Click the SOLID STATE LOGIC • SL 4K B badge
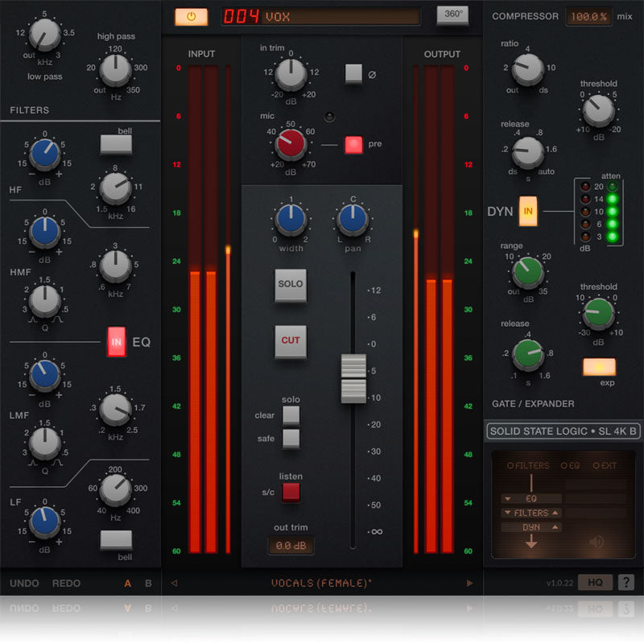 pyautogui.click(x=563, y=431)
